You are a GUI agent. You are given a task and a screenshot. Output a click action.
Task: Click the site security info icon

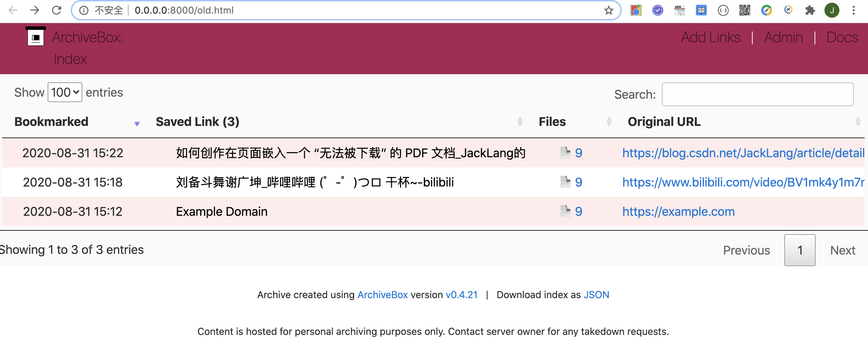pyautogui.click(x=84, y=10)
